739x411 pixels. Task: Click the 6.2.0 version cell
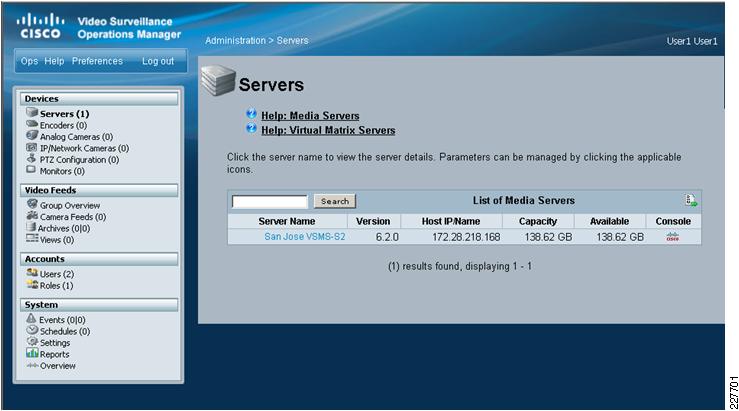click(x=387, y=237)
